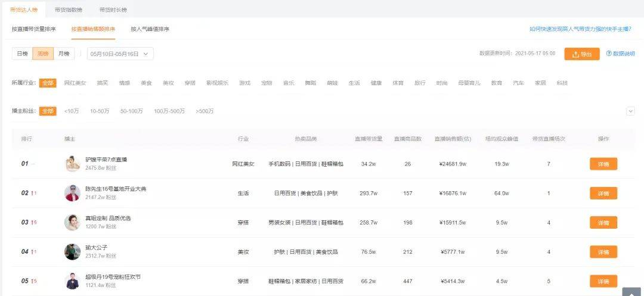Filter industry by 舞蹈
The height and width of the screenshot is (296, 644).
pyautogui.click(x=311, y=83)
